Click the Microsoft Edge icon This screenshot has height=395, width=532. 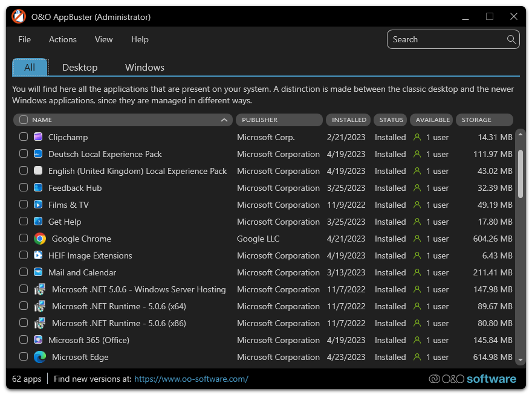[x=40, y=357]
